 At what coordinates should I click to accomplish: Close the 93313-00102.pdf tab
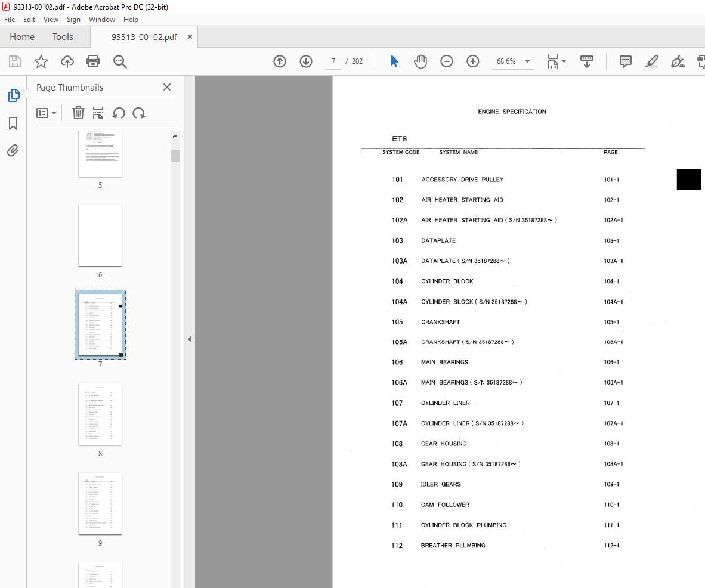coord(190,37)
